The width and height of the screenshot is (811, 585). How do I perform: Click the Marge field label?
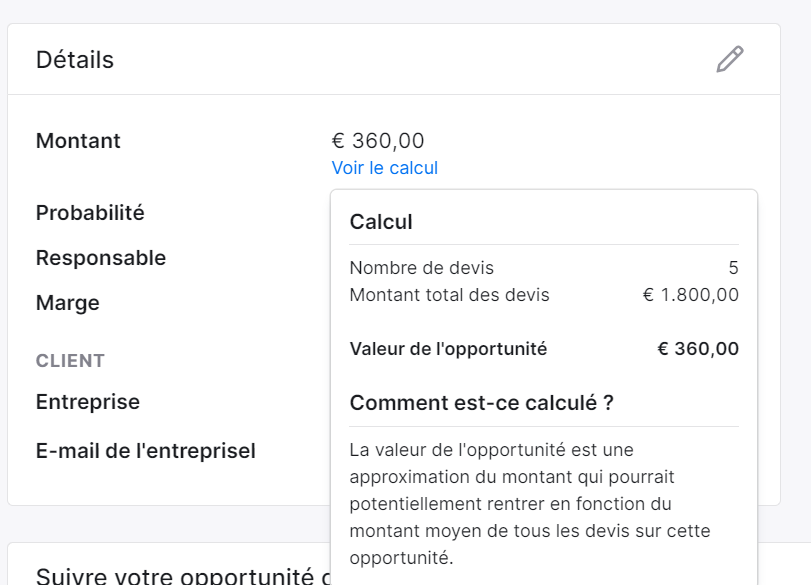pyautogui.click(x=67, y=303)
